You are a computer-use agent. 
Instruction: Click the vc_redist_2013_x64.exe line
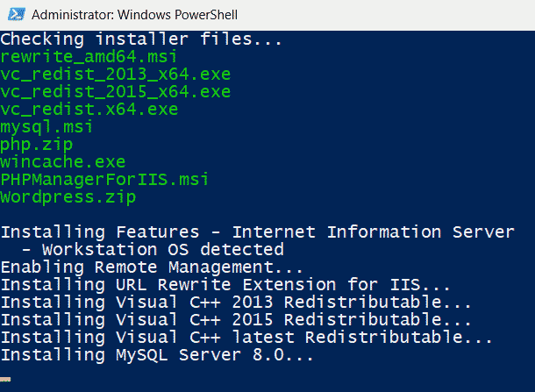tap(115, 74)
